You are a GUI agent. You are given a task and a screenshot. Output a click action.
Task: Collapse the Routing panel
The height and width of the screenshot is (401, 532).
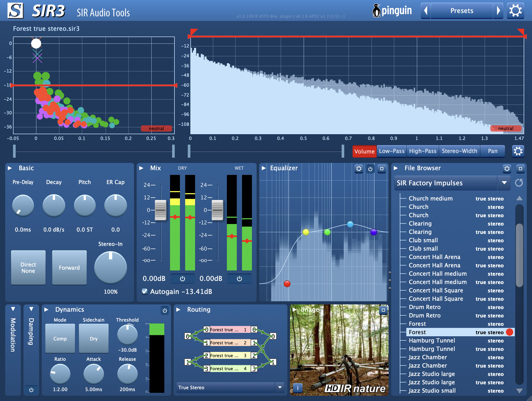click(178, 310)
